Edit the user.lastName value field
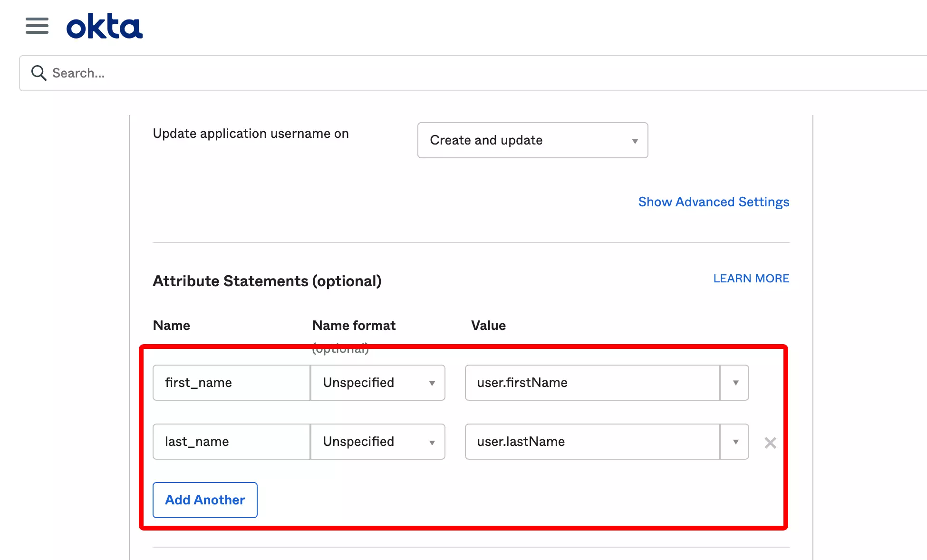Screen dimensions: 927x560 click(x=592, y=442)
